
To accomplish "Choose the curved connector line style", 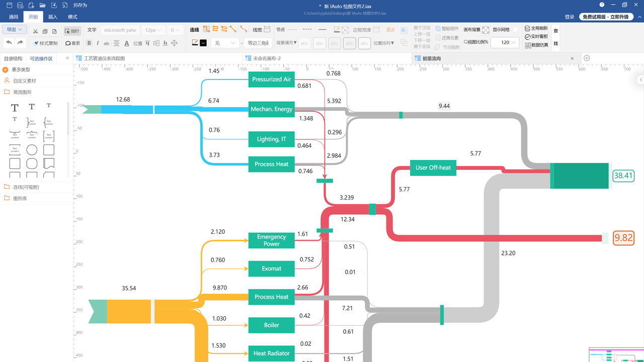I will click(244, 30).
